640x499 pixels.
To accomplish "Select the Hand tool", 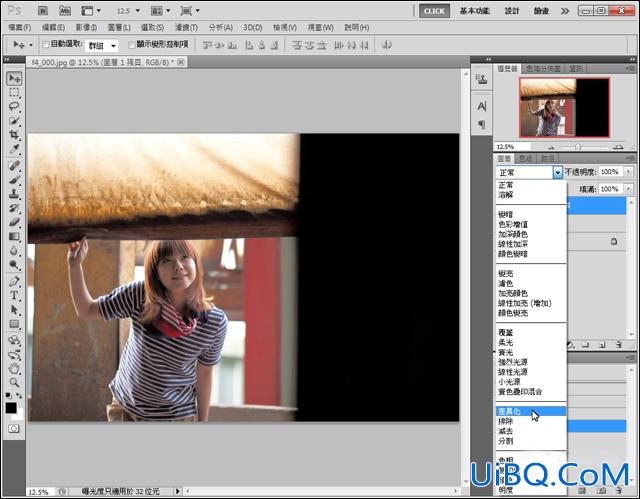I will (x=14, y=368).
